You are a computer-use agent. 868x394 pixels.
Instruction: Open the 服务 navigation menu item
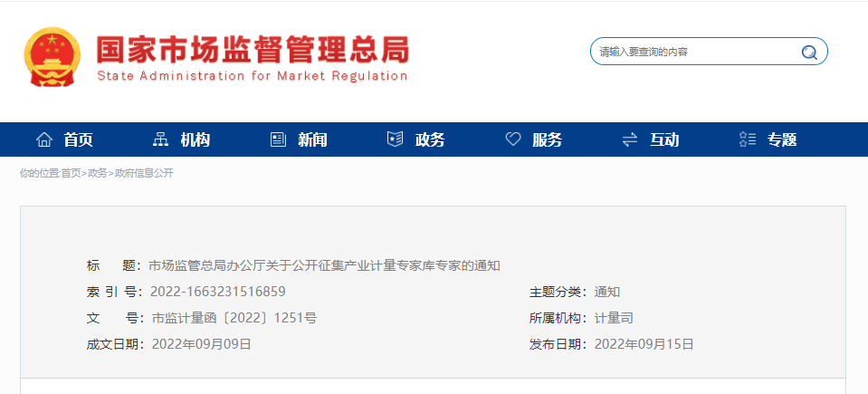click(548, 140)
